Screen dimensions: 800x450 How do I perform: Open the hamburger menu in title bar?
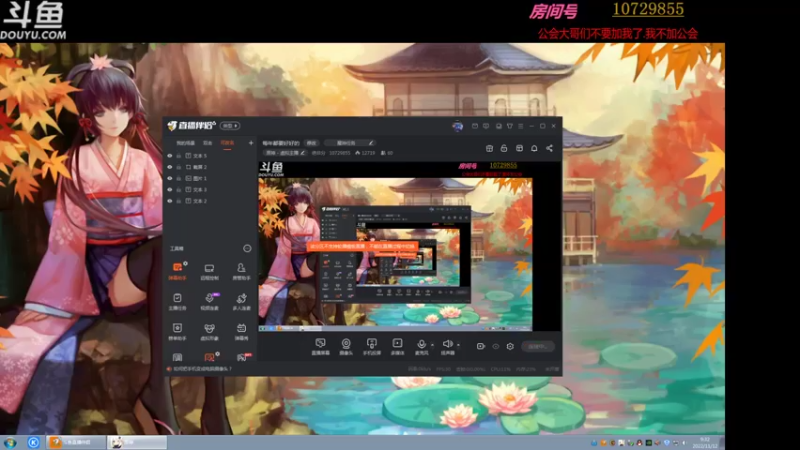click(520, 126)
